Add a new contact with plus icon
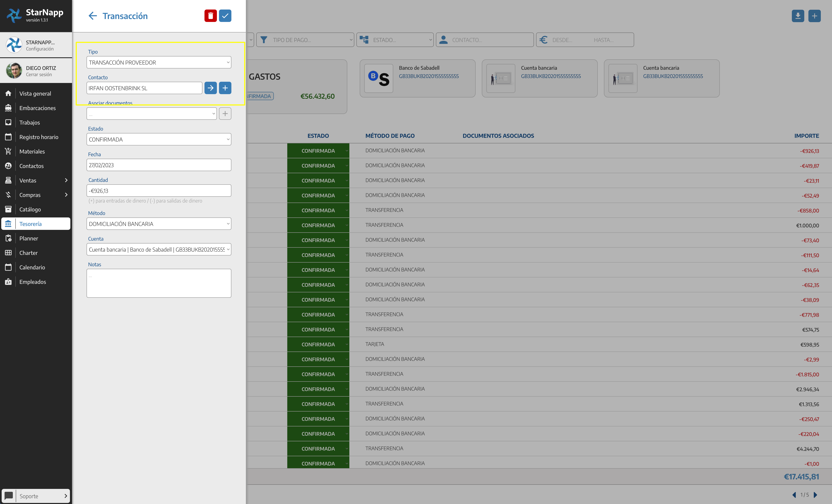832x504 pixels. pyautogui.click(x=225, y=88)
